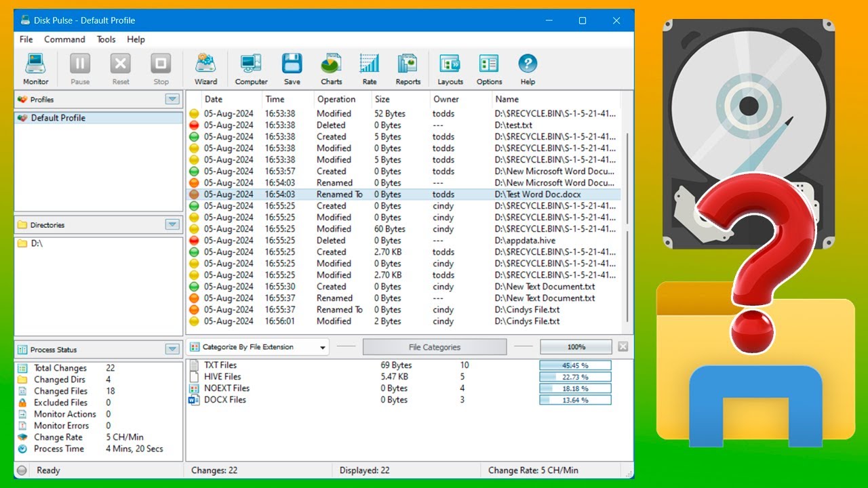
Task: Open the Charts tool
Action: pyautogui.click(x=331, y=64)
